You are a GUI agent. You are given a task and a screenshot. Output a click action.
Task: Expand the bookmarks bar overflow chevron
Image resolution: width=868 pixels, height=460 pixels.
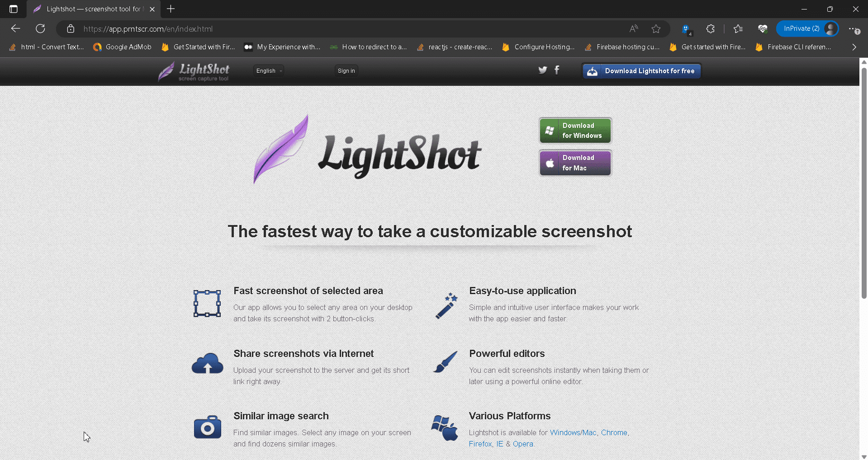click(854, 47)
